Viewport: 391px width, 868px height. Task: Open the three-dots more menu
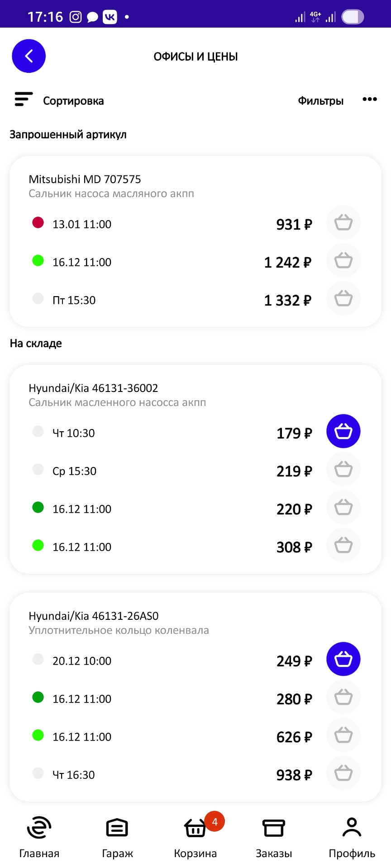pyautogui.click(x=369, y=99)
